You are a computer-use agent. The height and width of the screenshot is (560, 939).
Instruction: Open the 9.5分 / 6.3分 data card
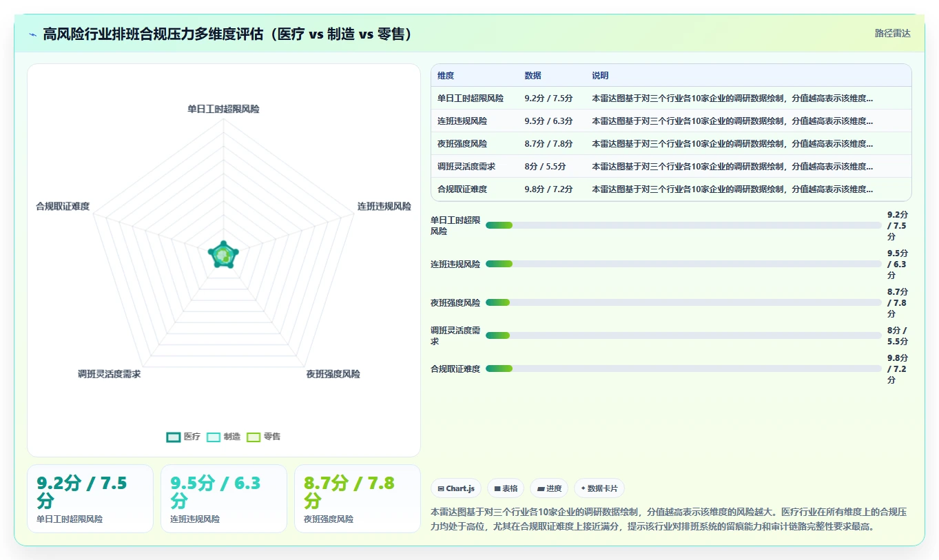click(224, 499)
